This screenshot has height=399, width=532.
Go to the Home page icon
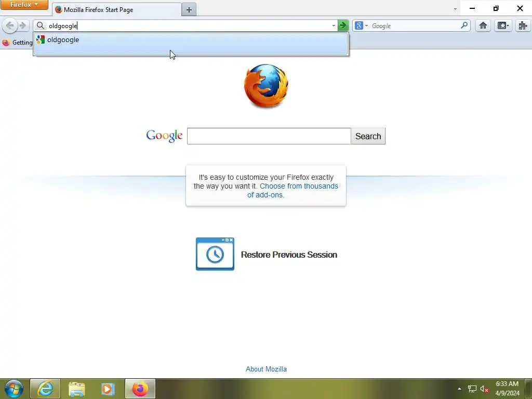(x=483, y=25)
